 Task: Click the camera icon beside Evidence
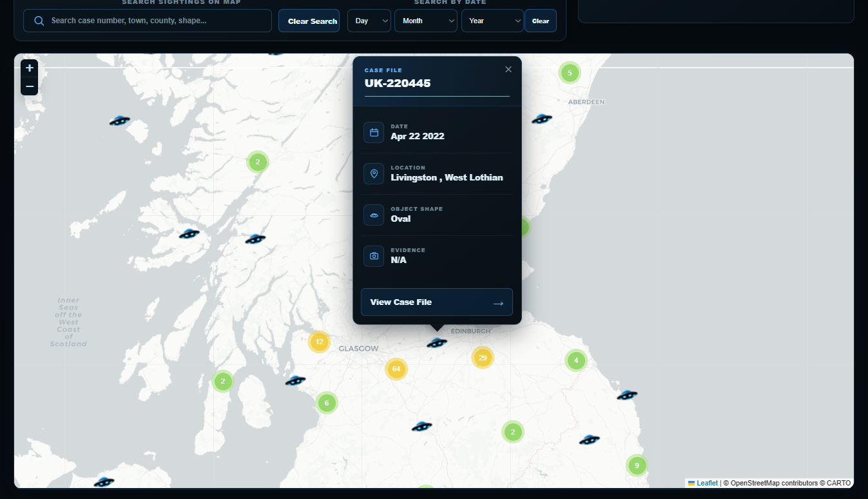374,256
